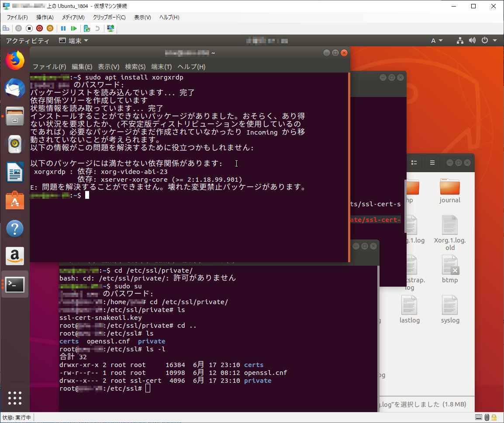Open the front terminal's ヘルプ(H) menu

point(192,66)
